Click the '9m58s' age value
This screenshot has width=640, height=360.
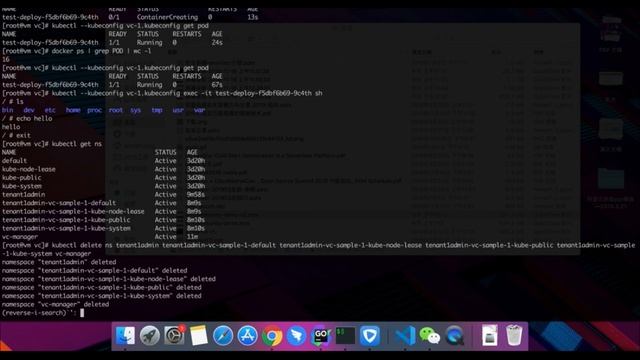[196, 195]
